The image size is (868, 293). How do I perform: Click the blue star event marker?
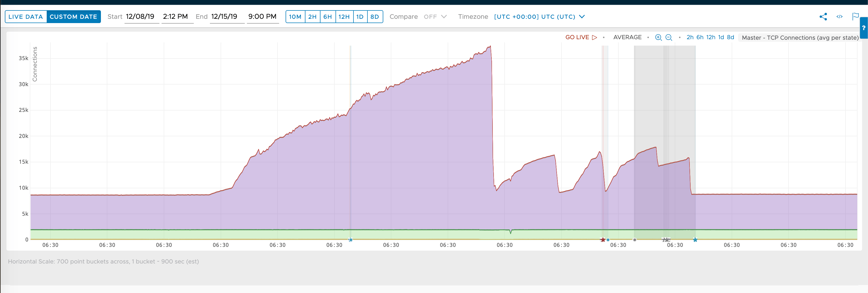click(695, 240)
